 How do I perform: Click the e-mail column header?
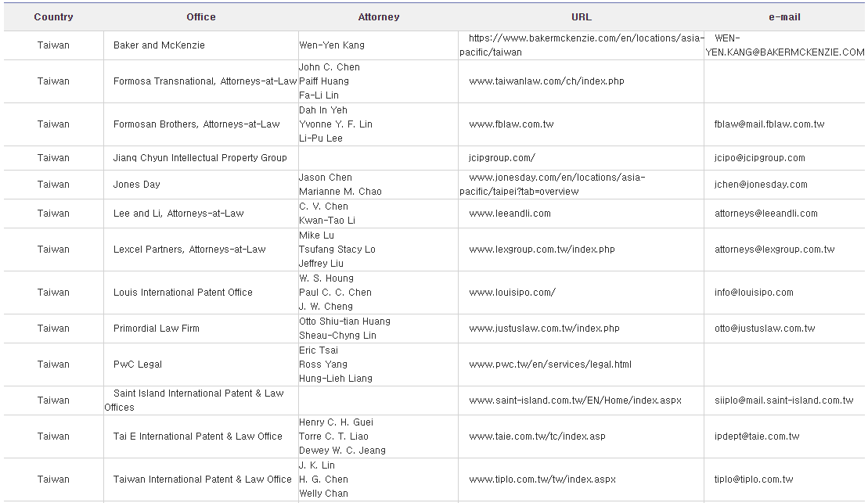click(x=784, y=17)
